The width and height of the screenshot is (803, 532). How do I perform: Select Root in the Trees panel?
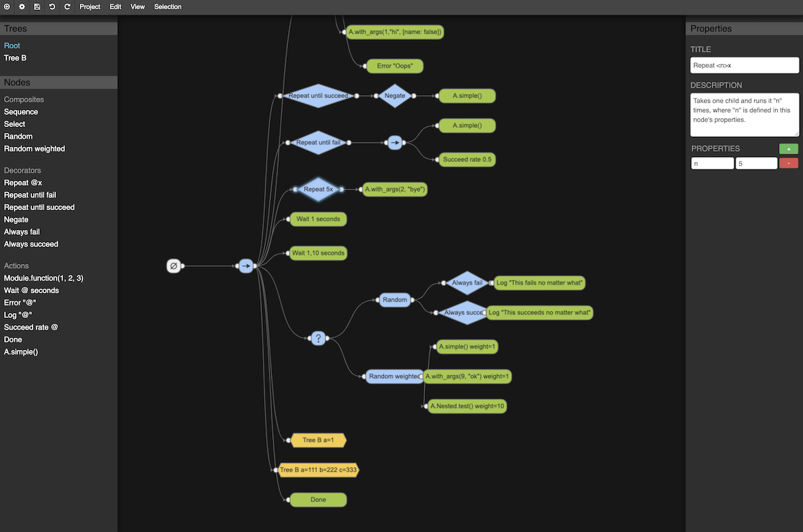11,45
